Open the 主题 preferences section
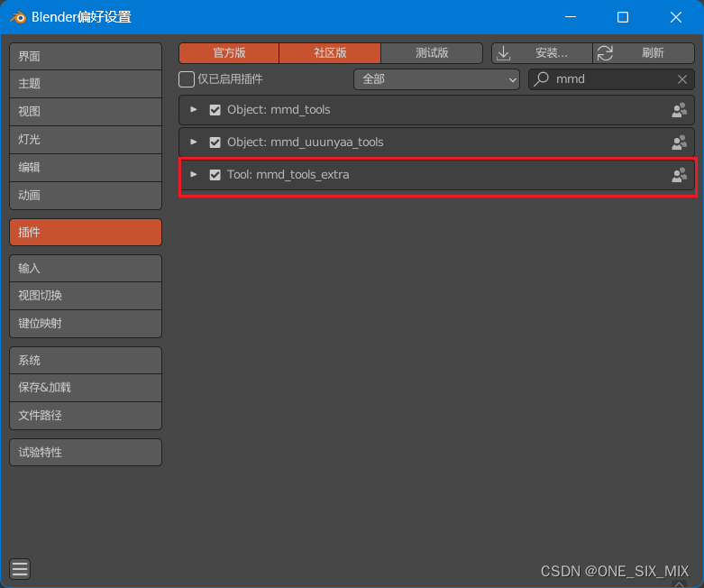The height and width of the screenshot is (588, 704). (x=86, y=84)
